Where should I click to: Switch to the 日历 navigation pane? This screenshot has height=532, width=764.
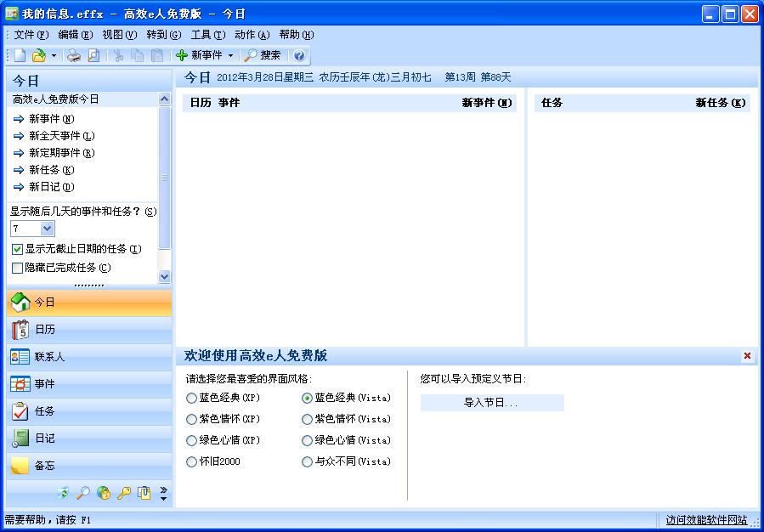[x=89, y=330]
